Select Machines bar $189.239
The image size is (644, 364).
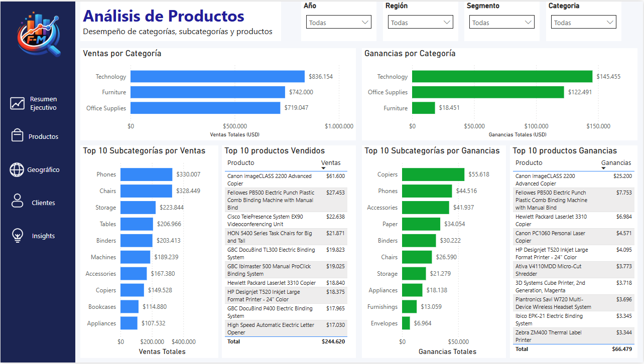[x=136, y=257]
